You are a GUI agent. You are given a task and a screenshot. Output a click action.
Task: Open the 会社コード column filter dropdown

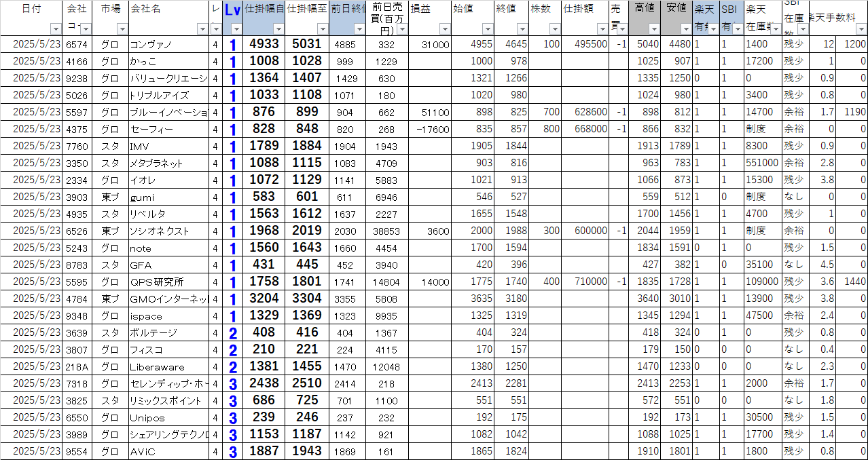(x=86, y=29)
